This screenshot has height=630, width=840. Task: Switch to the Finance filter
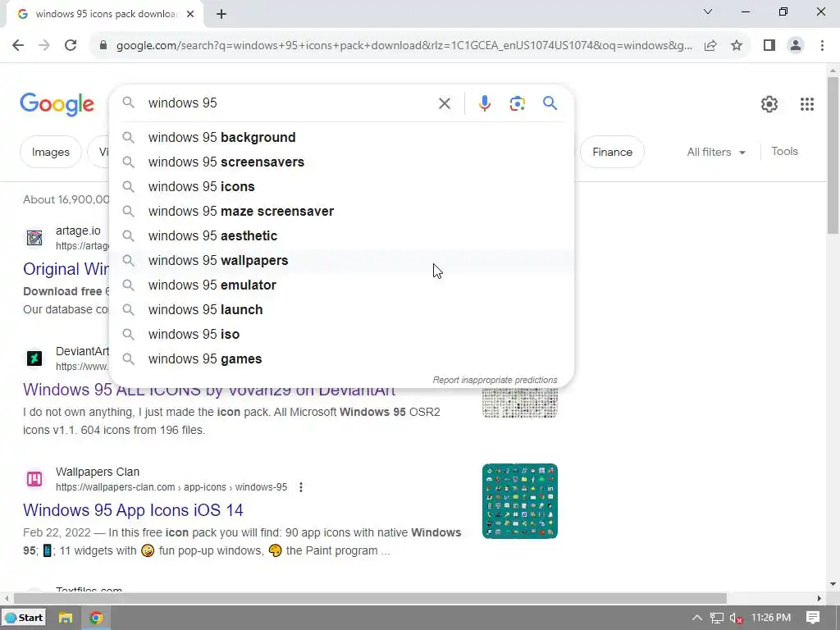(612, 152)
